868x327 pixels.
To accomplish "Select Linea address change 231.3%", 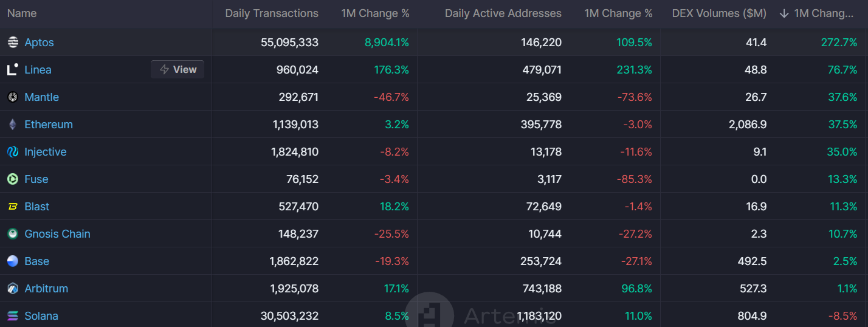I will click(634, 70).
